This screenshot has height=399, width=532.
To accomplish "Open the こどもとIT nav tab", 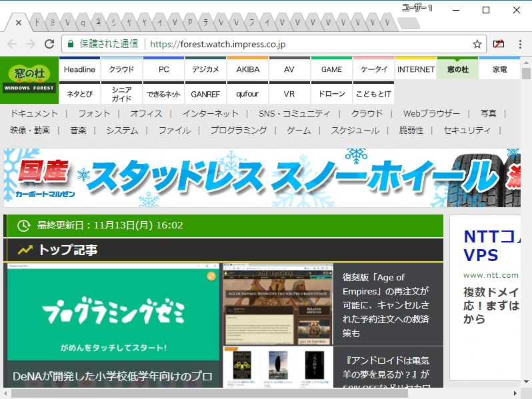I will [373, 93].
